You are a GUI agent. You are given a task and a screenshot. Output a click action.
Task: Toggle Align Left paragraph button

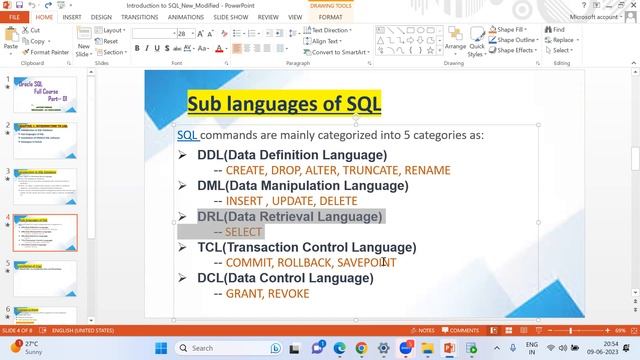point(237,49)
